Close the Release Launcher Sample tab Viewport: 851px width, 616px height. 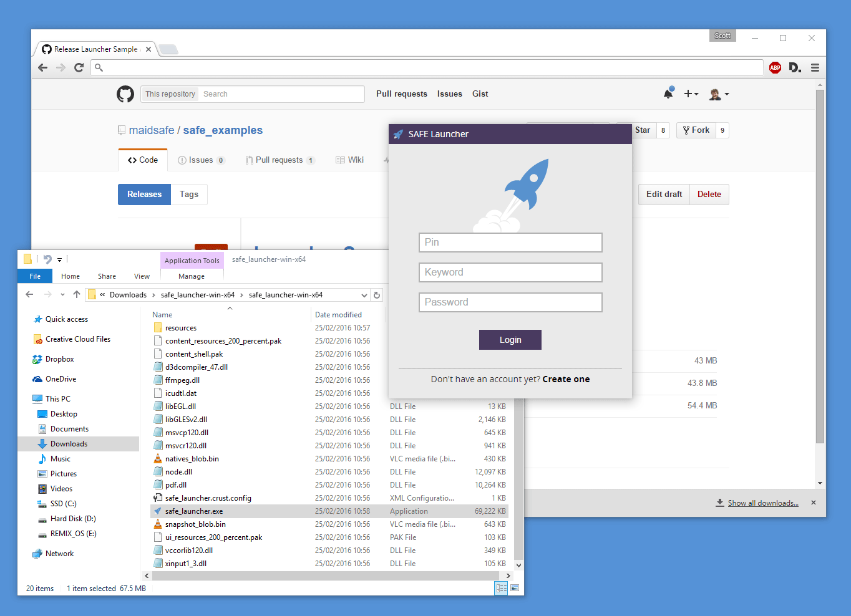148,49
